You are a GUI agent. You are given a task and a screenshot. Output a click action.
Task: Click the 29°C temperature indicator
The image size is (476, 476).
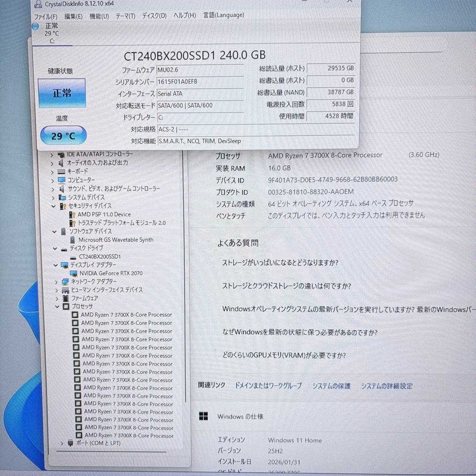pyautogui.click(x=63, y=136)
